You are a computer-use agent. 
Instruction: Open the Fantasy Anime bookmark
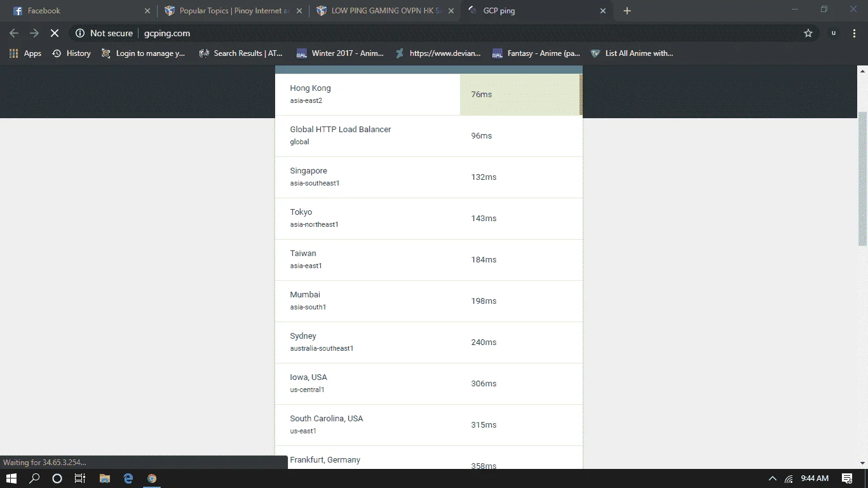536,53
